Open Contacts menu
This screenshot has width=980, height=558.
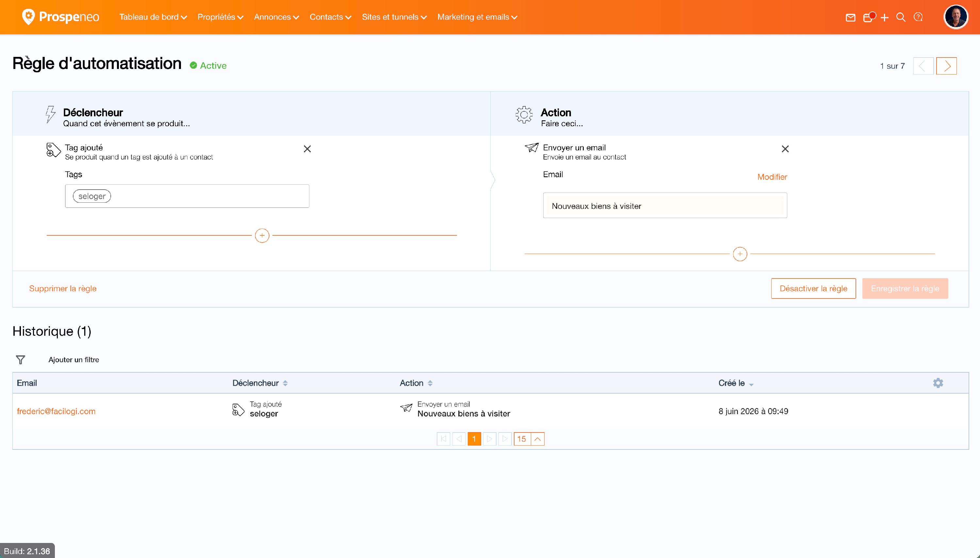330,17
